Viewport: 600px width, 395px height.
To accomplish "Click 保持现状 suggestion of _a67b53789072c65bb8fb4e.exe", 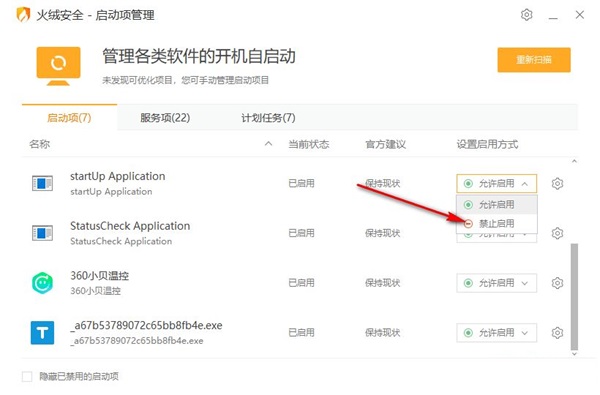I will [x=383, y=333].
